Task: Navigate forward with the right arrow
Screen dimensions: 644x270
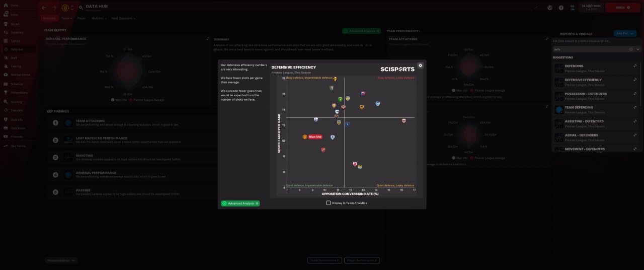Action: tap(54, 8)
